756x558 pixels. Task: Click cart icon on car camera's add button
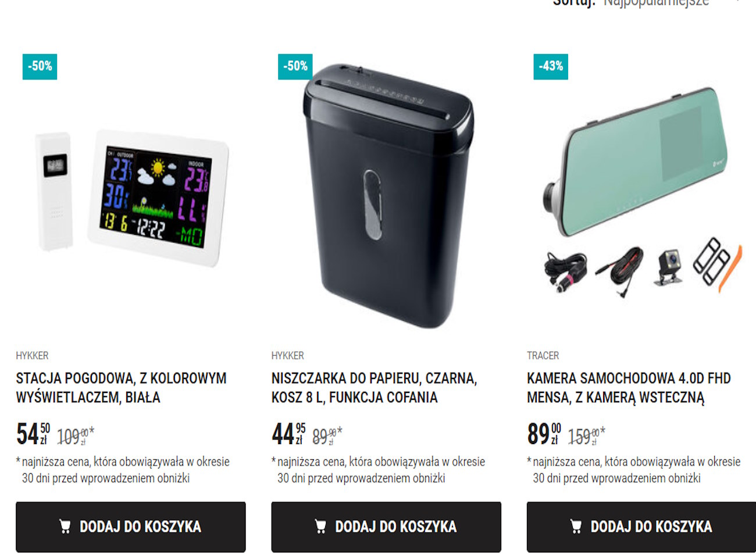tap(576, 527)
